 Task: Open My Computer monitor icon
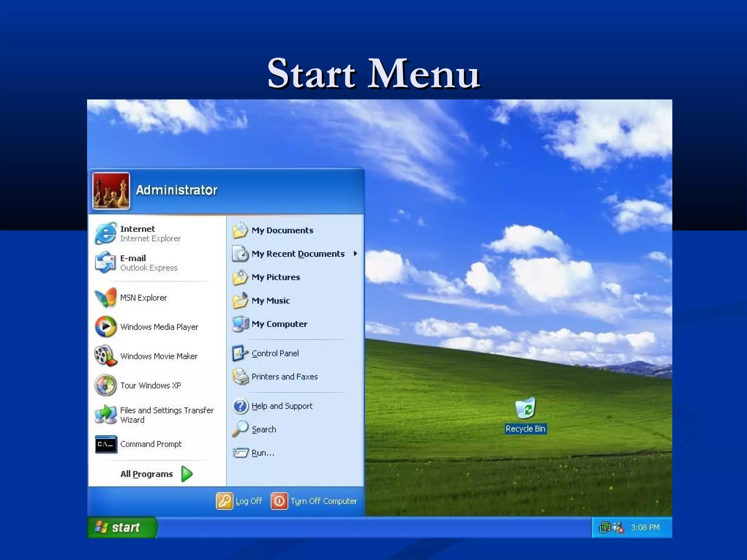click(240, 324)
